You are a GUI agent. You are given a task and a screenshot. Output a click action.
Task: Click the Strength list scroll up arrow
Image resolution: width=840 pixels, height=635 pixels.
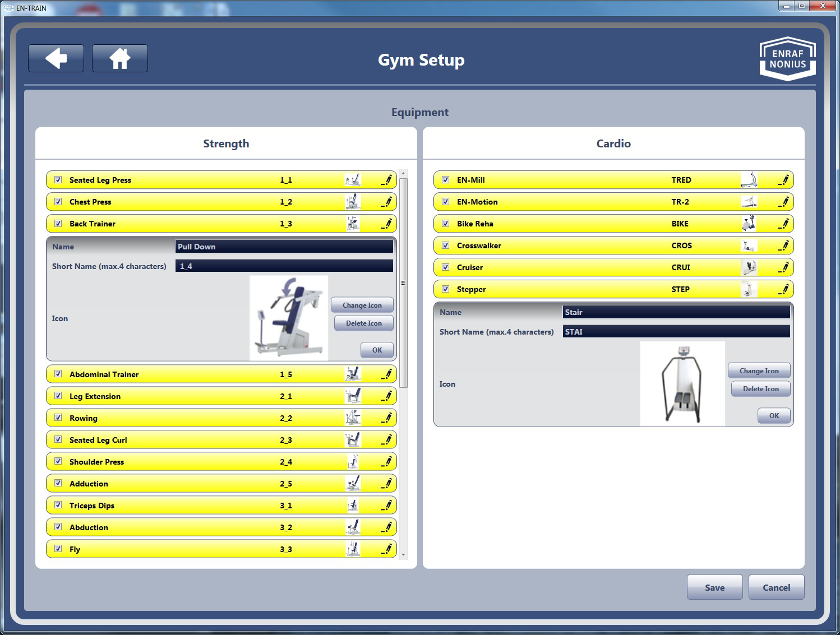pyautogui.click(x=404, y=174)
